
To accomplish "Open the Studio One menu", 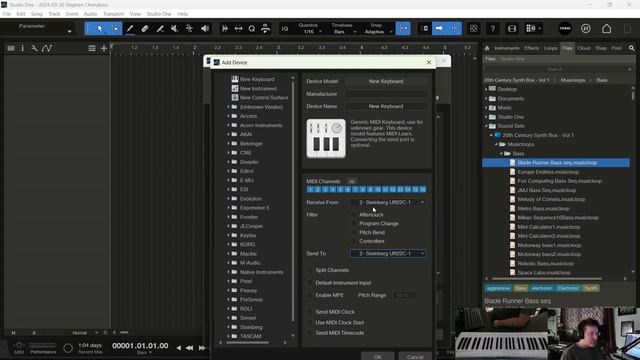I will (159, 14).
